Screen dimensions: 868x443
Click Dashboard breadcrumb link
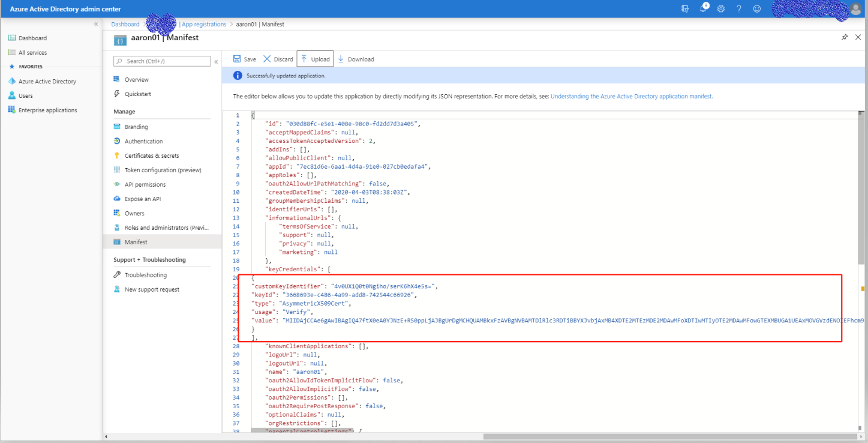[x=125, y=24]
